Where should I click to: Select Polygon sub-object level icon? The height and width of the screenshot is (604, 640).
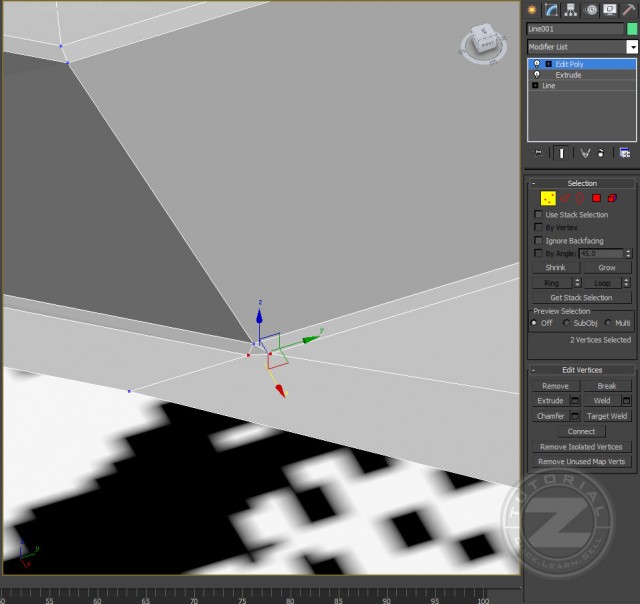596,198
